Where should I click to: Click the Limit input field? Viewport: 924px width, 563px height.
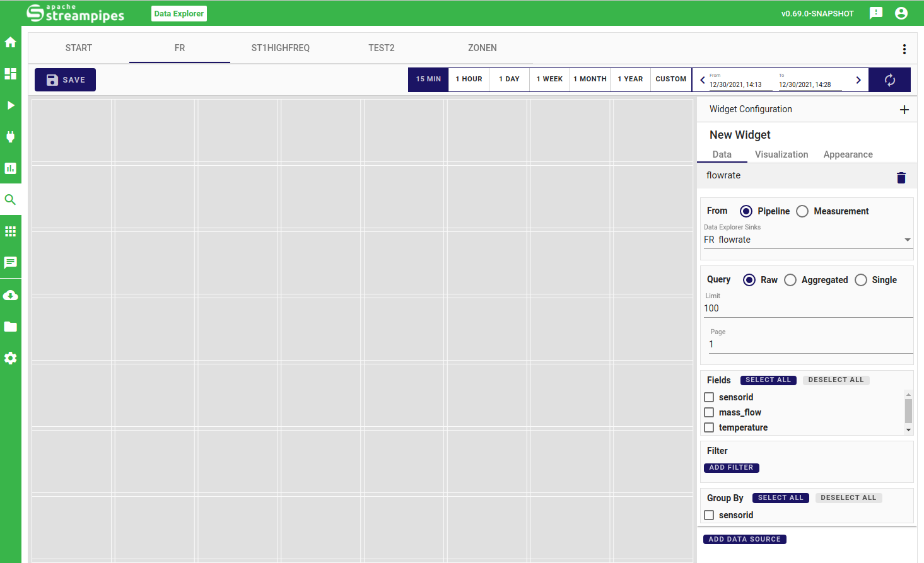tap(807, 308)
